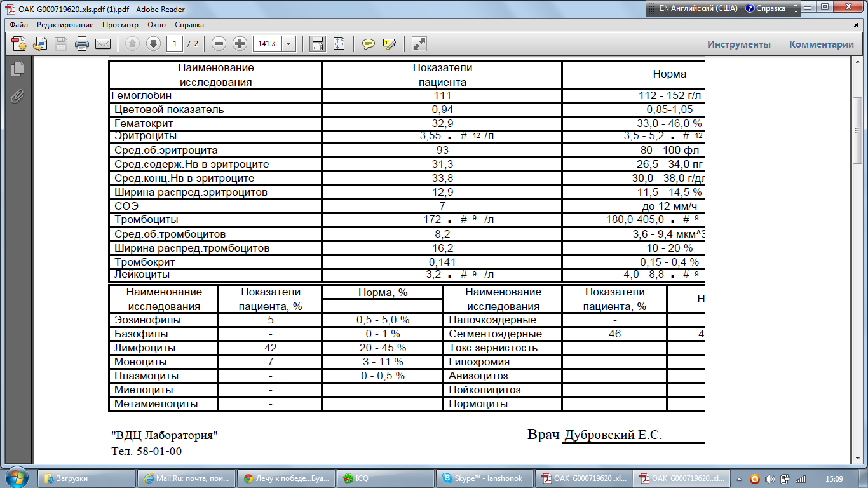Click the convert and share file icon
This screenshot has width=868, height=488.
(40, 44)
